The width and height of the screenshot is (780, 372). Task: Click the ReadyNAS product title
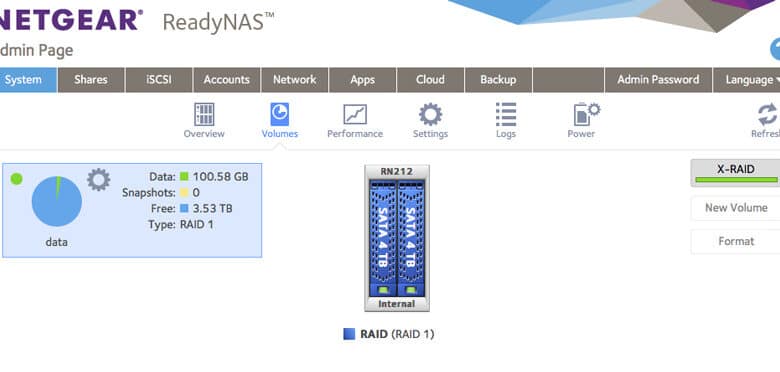pyautogui.click(x=218, y=22)
